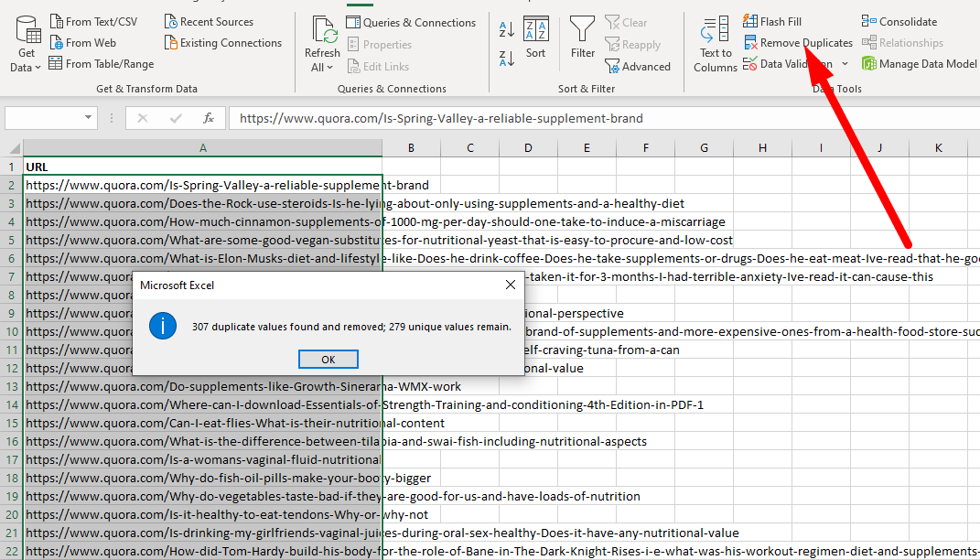Open Data Validation

[788, 64]
